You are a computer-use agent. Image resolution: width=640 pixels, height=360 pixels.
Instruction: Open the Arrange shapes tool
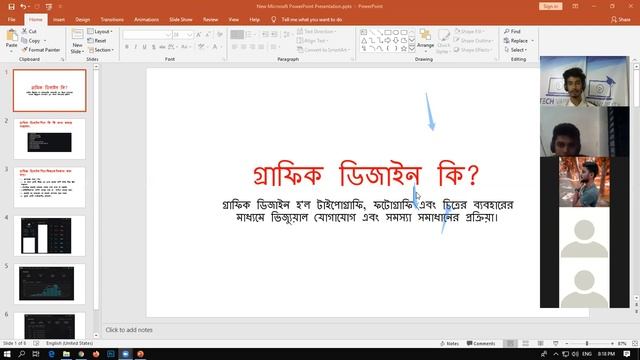(425, 40)
